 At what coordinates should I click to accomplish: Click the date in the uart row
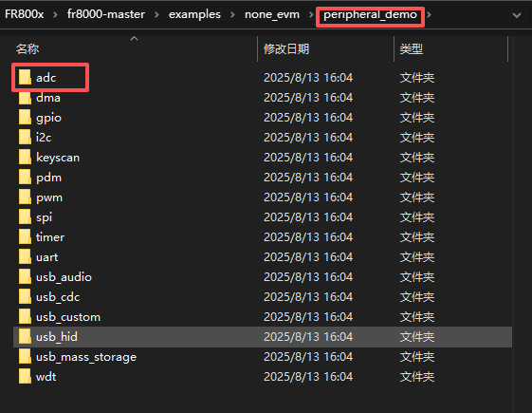coord(308,257)
